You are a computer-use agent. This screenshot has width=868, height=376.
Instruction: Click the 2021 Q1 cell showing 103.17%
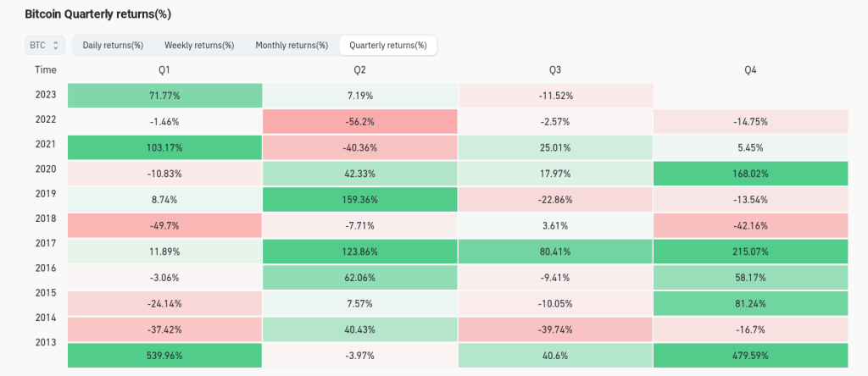tap(164, 147)
